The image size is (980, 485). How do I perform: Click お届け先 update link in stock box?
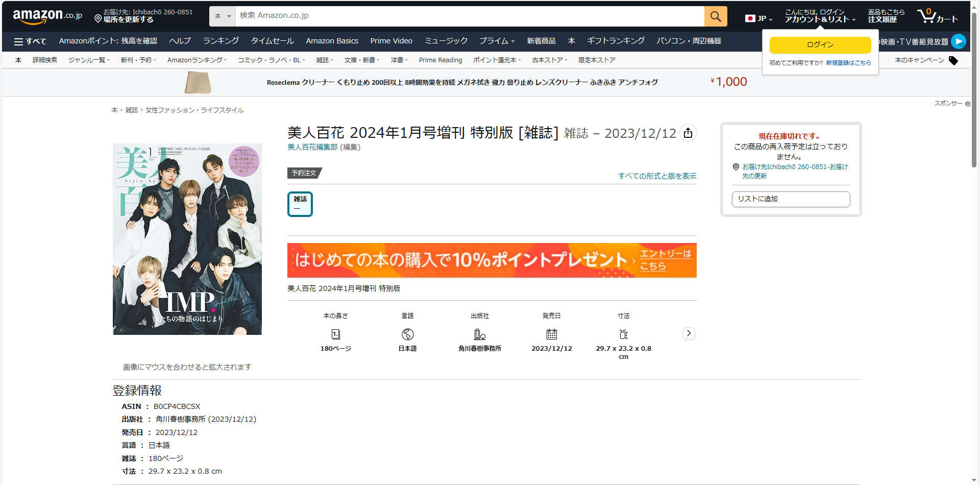click(x=795, y=172)
